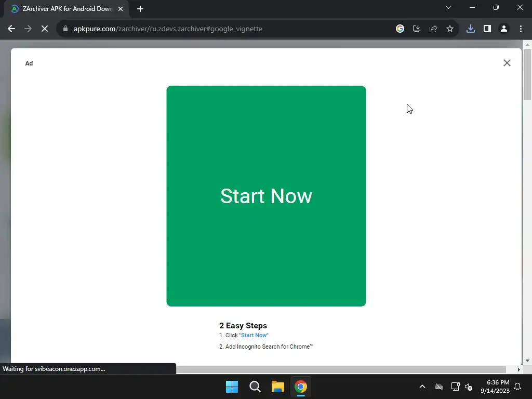The height and width of the screenshot is (399, 532).
Task: Open File Explorer from taskbar
Action: point(278,387)
